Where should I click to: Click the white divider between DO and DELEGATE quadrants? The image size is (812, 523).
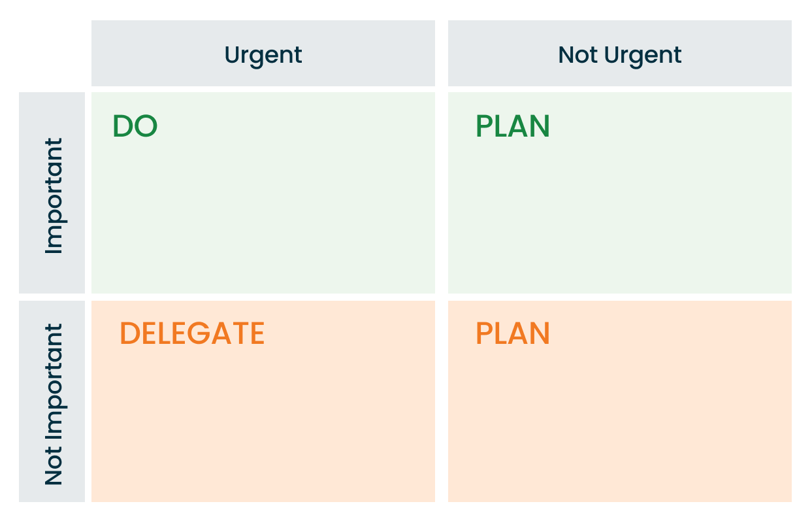[x=263, y=297]
